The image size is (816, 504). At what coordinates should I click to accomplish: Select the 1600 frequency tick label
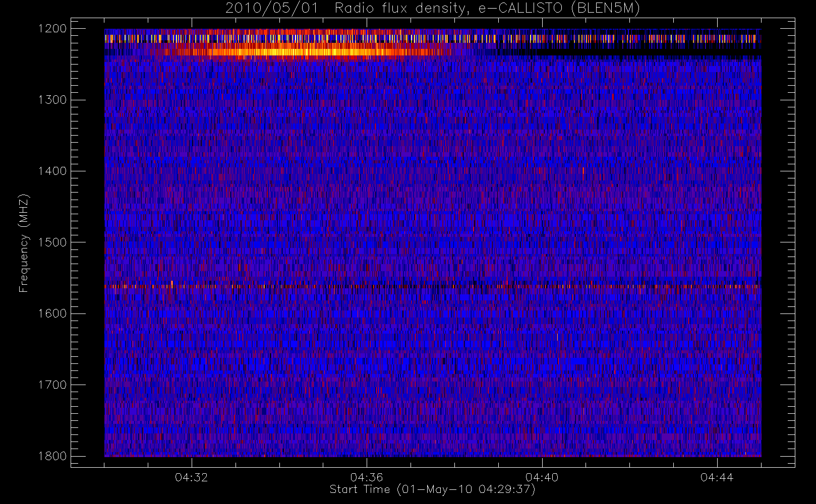pos(52,313)
